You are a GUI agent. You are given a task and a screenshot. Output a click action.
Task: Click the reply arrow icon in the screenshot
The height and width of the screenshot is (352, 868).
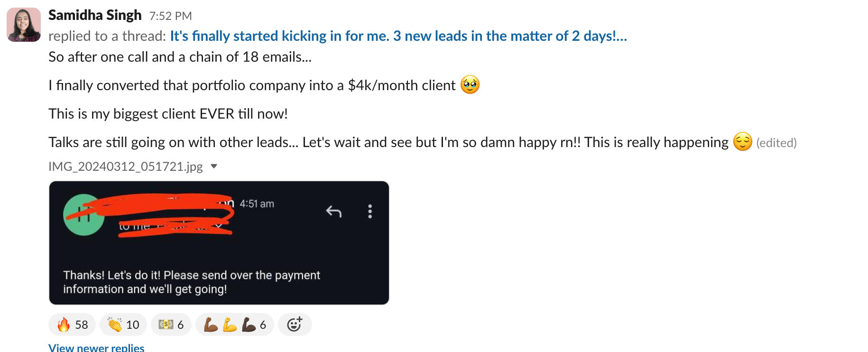(334, 211)
